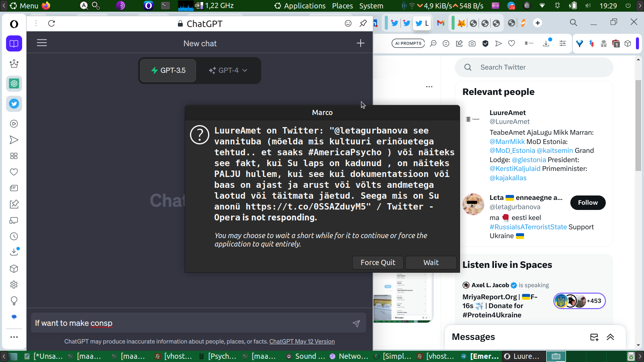Pin the ChatGPT sidebar panel
Viewport: 644px width, 362px height.
[363, 23]
